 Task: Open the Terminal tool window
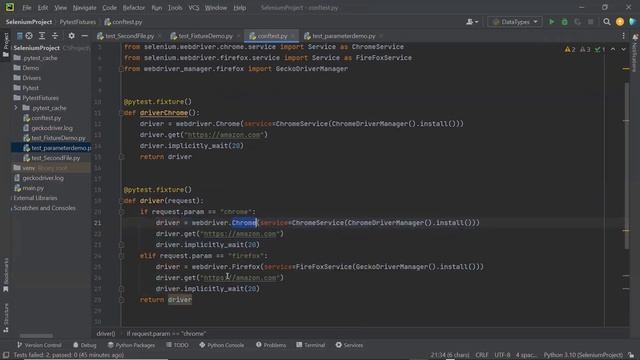[311, 345]
